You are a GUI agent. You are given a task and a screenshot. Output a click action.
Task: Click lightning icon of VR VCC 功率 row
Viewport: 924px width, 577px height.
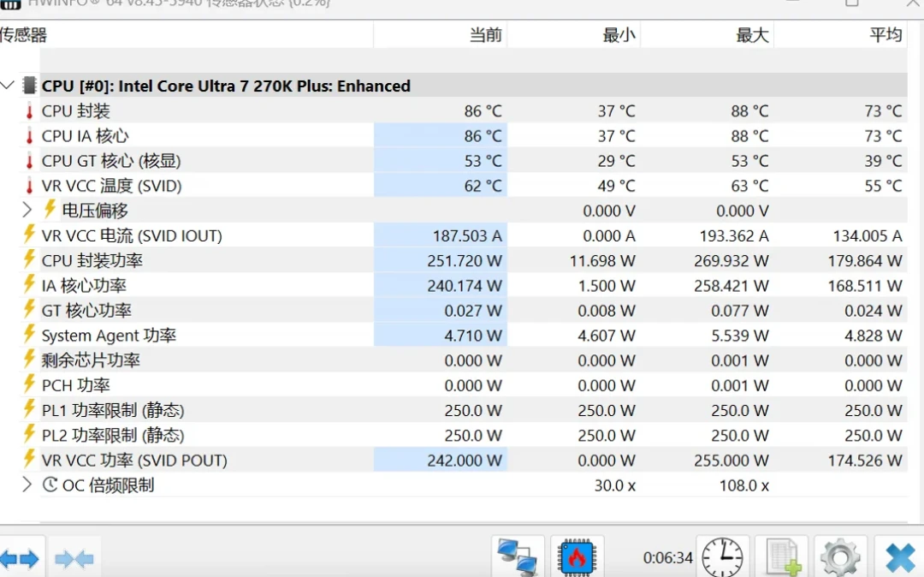29,459
